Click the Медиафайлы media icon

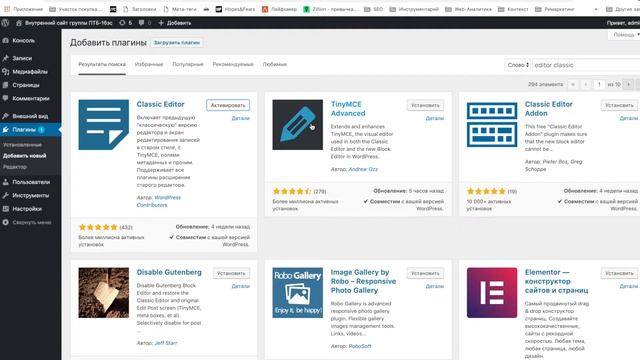(6, 71)
